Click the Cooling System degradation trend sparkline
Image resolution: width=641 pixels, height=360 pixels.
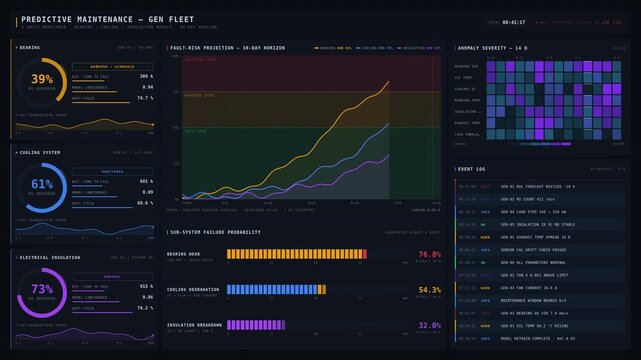pyautogui.click(x=85, y=229)
